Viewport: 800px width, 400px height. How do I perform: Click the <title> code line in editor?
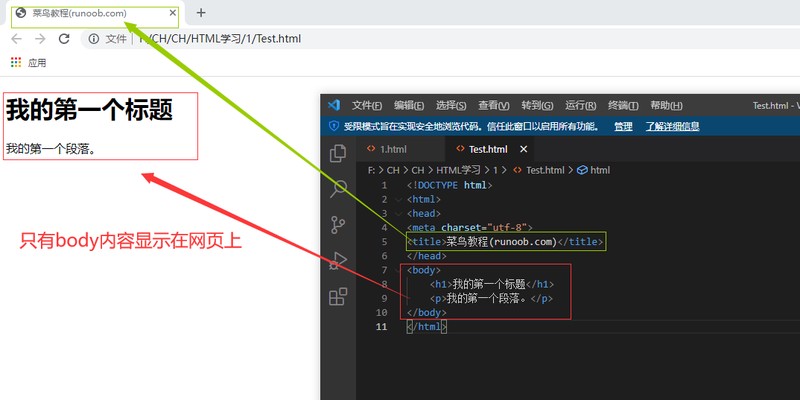[x=506, y=242]
